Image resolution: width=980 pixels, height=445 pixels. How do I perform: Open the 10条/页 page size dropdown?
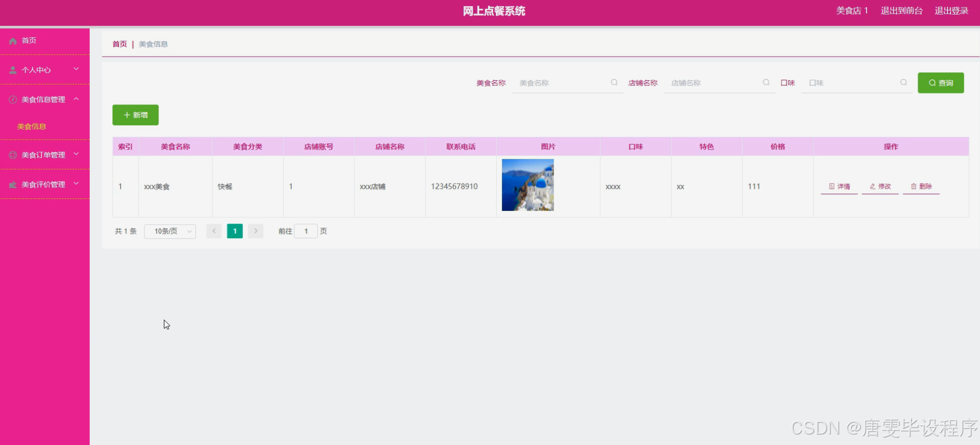pyautogui.click(x=170, y=231)
